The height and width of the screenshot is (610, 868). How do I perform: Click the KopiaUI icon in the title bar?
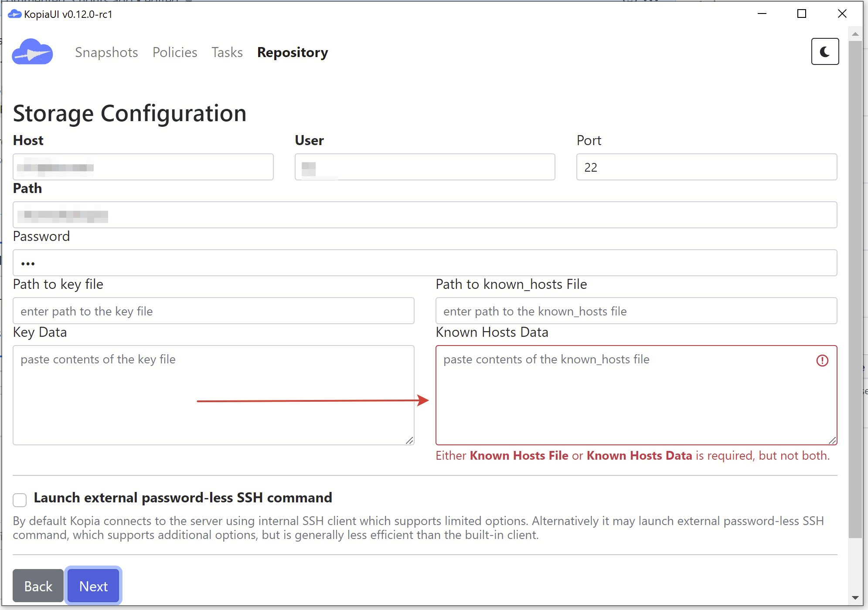pos(14,14)
